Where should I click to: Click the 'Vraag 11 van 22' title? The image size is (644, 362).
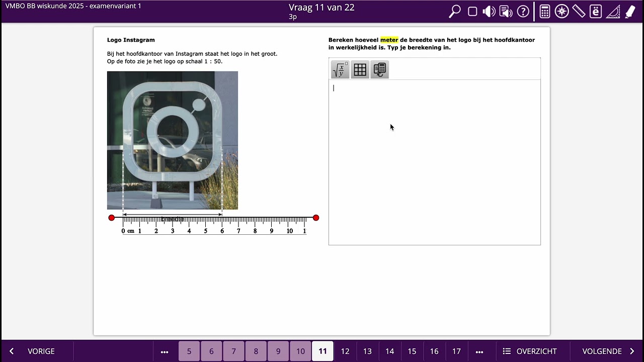click(x=321, y=7)
